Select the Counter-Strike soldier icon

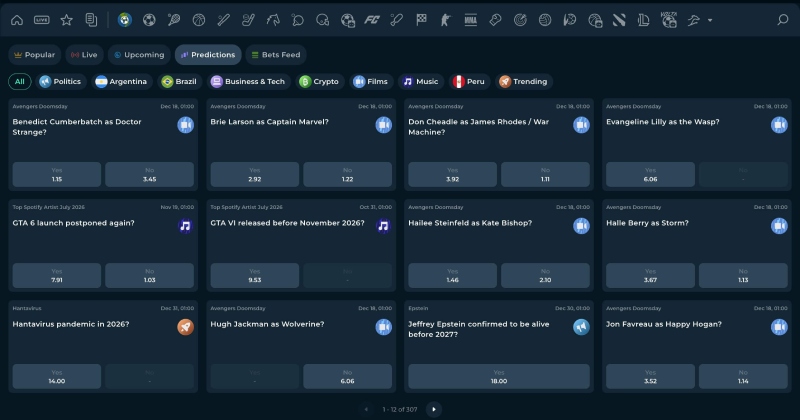pyautogui.click(x=446, y=20)
